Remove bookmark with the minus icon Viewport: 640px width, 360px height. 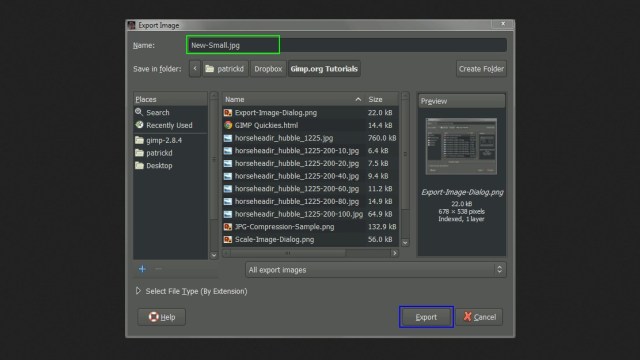[158, 269]
